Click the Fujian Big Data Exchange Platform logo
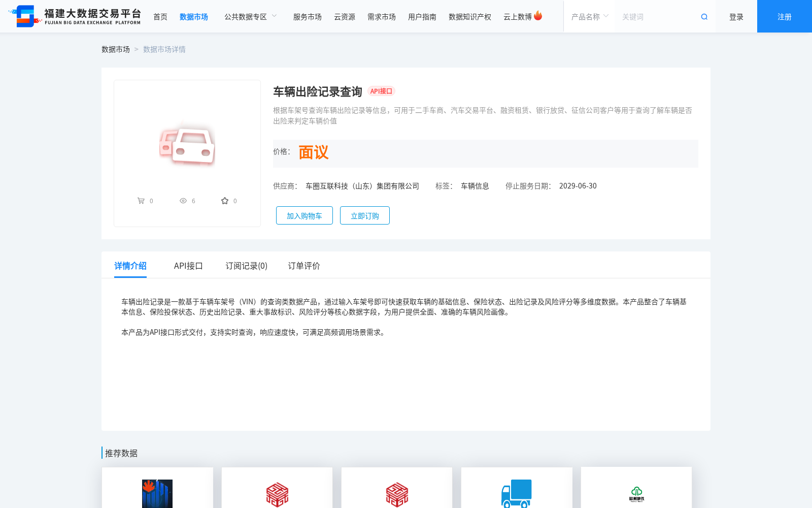The image size is (812, 508). pyautogui.click(x=75, y=16)
